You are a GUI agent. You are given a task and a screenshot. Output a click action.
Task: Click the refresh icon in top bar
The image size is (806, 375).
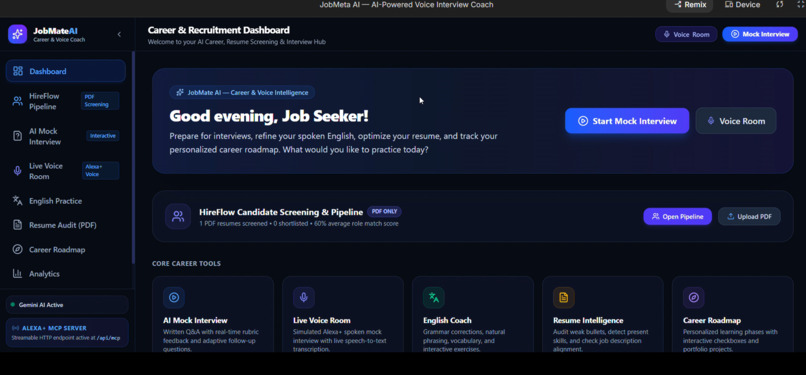780,5
